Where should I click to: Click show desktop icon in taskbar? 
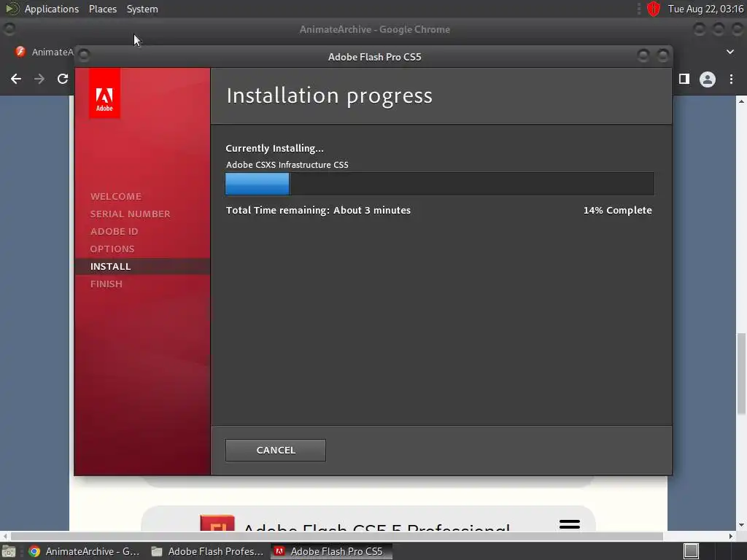9,551
